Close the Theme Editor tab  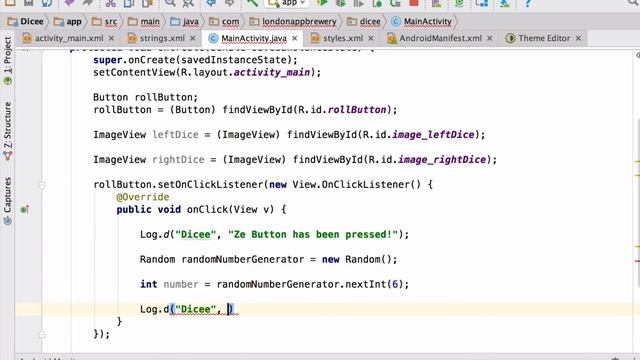click(x=578, y=38)
